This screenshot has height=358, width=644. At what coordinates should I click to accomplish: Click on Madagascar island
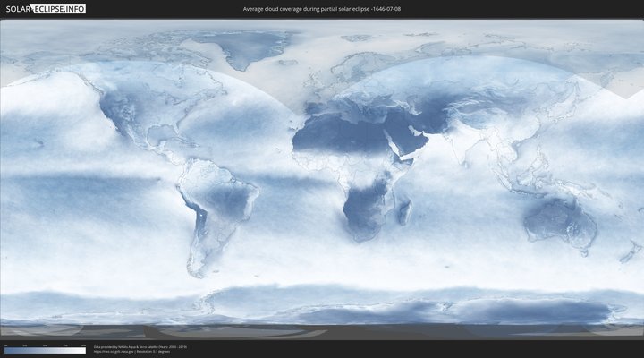coord(405,213)
